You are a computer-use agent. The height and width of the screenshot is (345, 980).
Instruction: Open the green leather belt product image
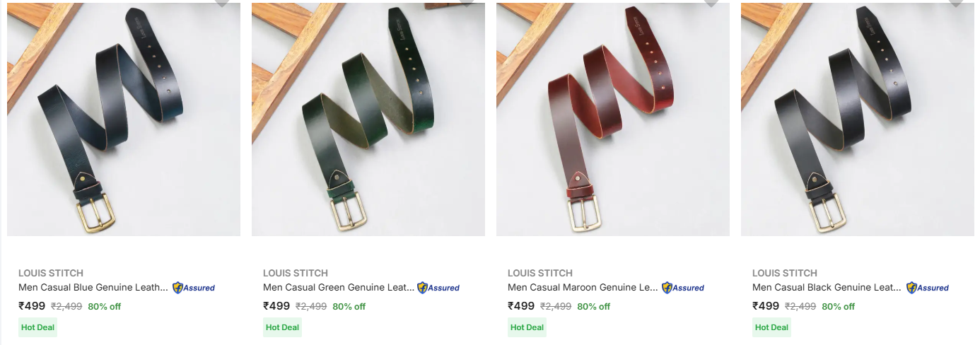[368, 119]
